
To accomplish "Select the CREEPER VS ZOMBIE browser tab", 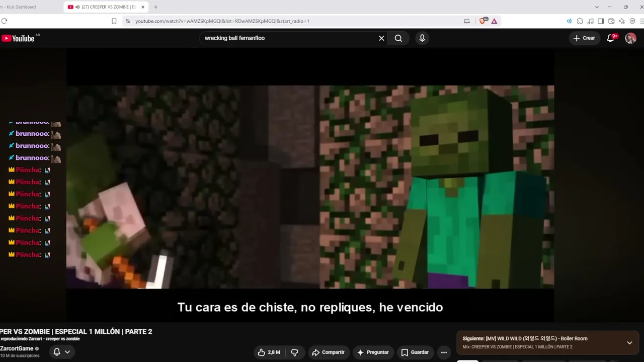I will [x=106, y=7].
